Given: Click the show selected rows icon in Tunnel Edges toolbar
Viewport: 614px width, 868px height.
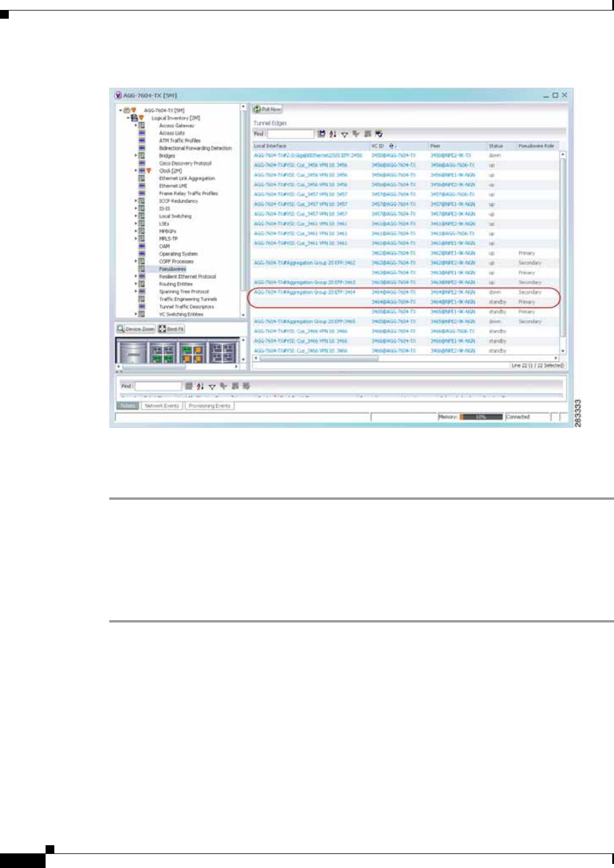Looking at the screenshot, I should [x=379, y=134].
